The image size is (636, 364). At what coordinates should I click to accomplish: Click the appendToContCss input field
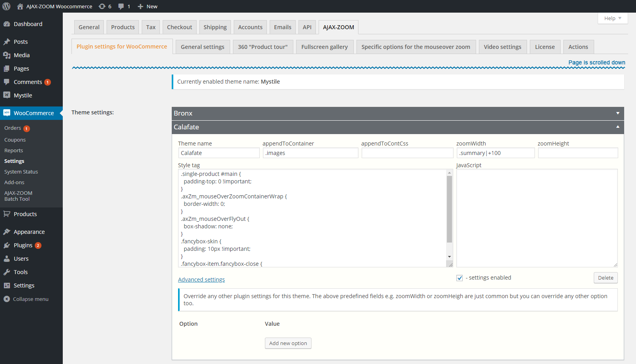pyautogui.click(x=407, y=153)
